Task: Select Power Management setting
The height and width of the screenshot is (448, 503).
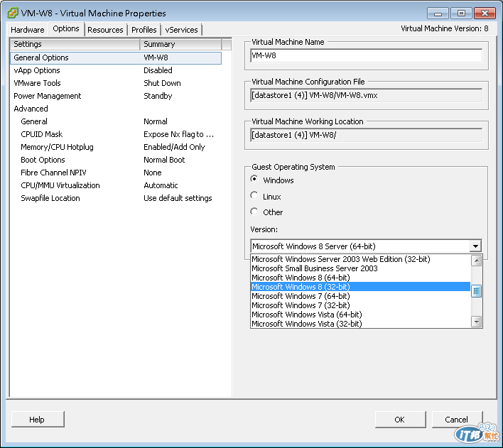Action: [x=116, y=96]
